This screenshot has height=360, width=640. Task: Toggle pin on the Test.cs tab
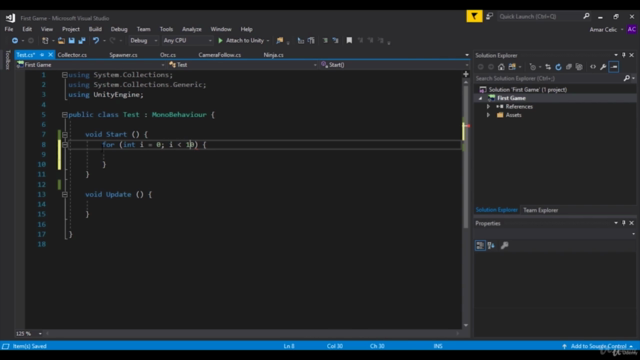pos(42,55)
